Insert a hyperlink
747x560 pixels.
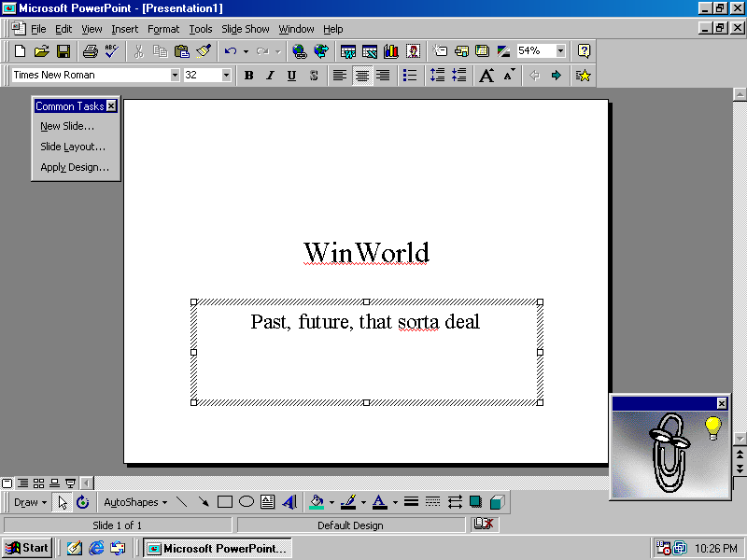pyautogui.click(x=300, y=51)
